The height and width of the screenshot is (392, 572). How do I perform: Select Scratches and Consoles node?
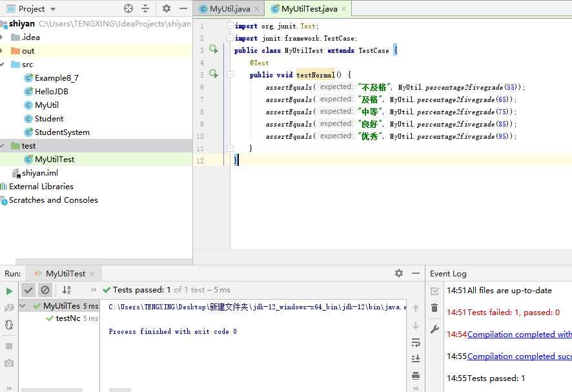coord(53,200)
